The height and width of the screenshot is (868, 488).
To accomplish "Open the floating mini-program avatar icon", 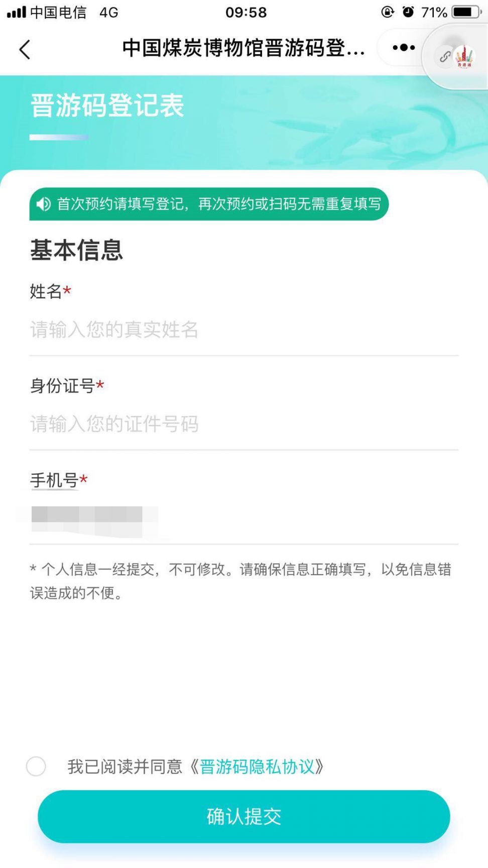I will click(x=464, y=56).
